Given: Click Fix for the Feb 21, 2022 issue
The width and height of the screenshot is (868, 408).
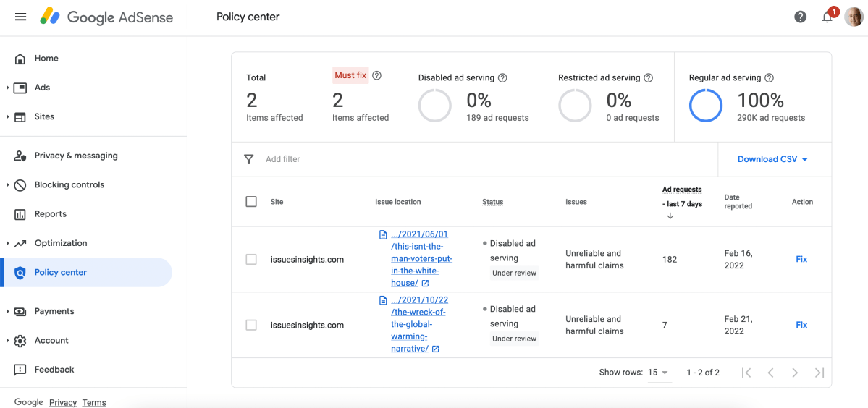Looking at the screenshot, I should coord(801,325).
